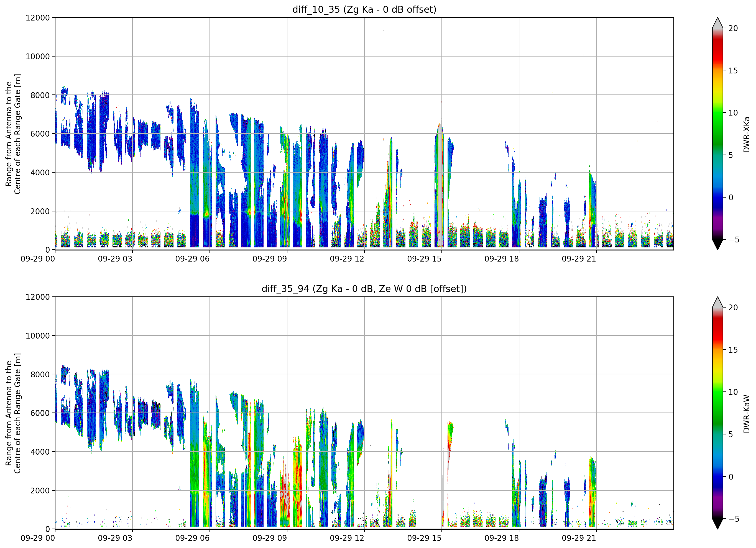Screen dimensions: 756x548
Task: Click the DWR-KaW colorbar label
Action: [746, 414]
